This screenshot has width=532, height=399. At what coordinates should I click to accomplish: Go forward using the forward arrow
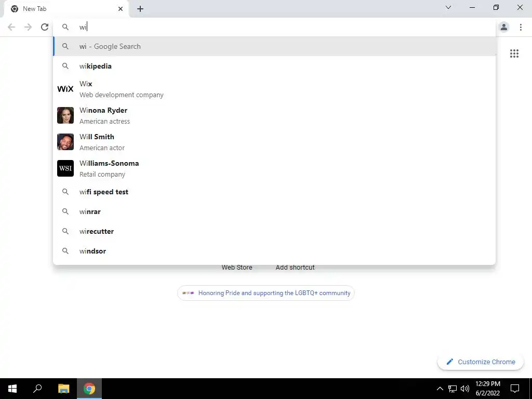(x=28, y=27)
